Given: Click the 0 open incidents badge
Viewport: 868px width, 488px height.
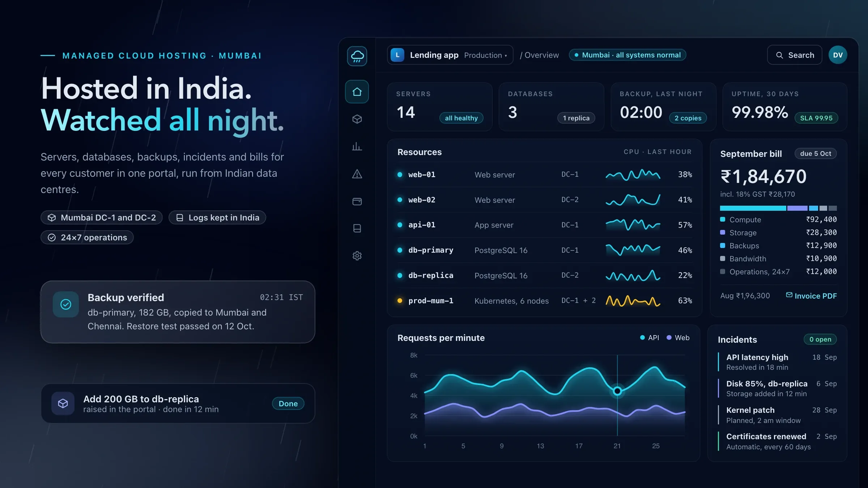Looking at the screenshot, I should click(820, 339).
